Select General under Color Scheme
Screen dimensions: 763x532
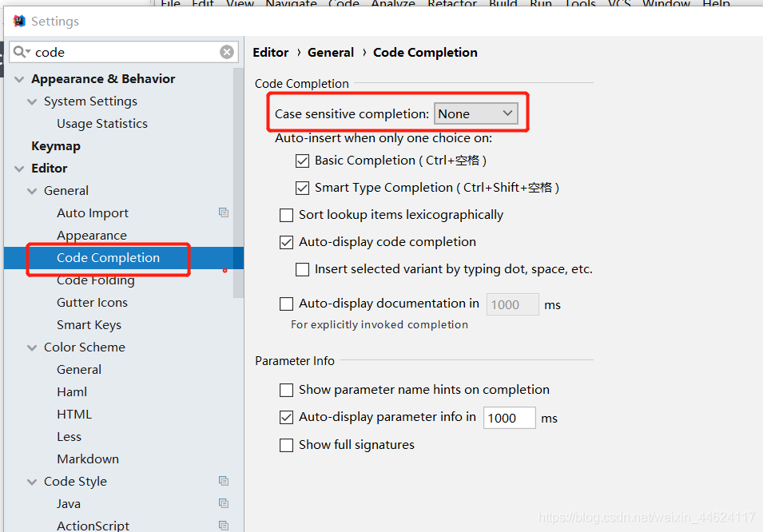coord(79,369)
